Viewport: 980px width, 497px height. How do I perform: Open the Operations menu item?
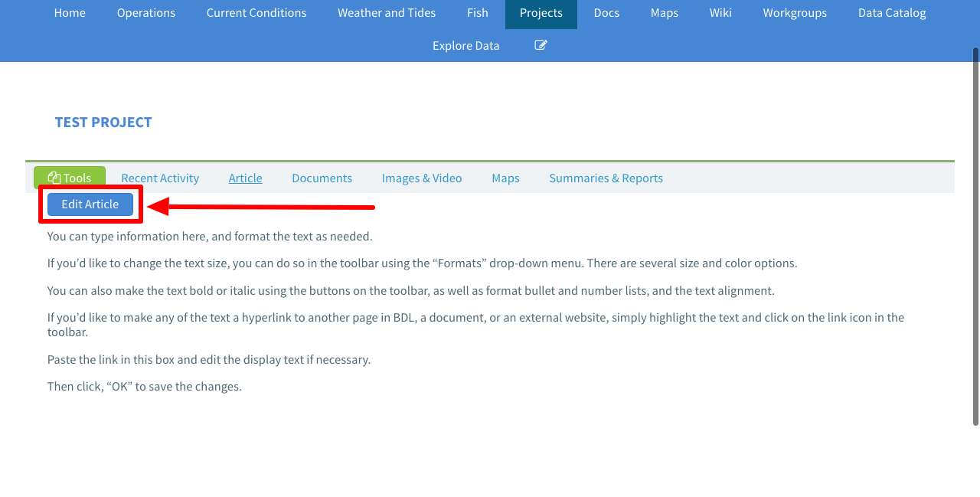pos(146,13)
